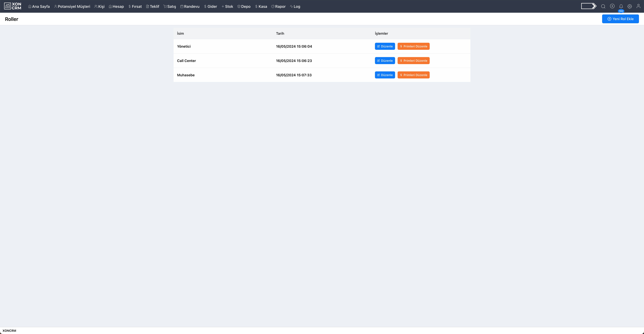The image size is (644, 334).
Task: Select the Muhasebe role name
Action: [x=186, y=75]
